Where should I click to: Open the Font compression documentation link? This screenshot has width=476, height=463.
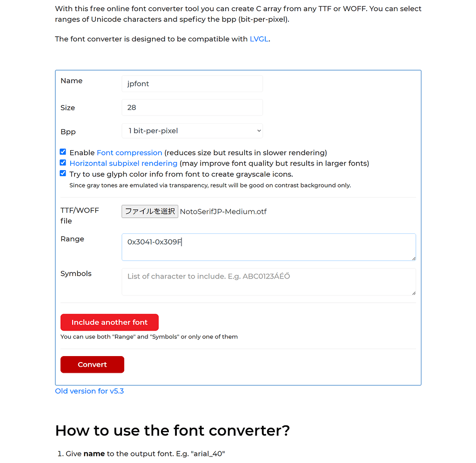click(x=129, y=152)
